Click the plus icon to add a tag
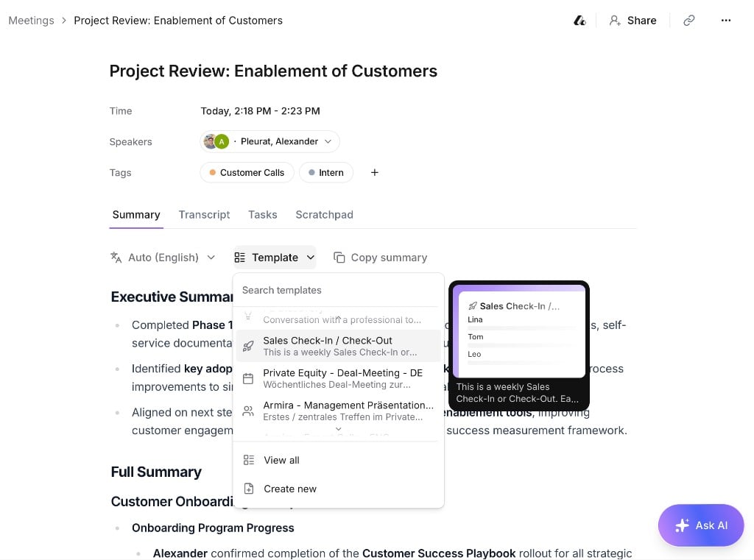The image size is (754, 560). click(375, 172)
